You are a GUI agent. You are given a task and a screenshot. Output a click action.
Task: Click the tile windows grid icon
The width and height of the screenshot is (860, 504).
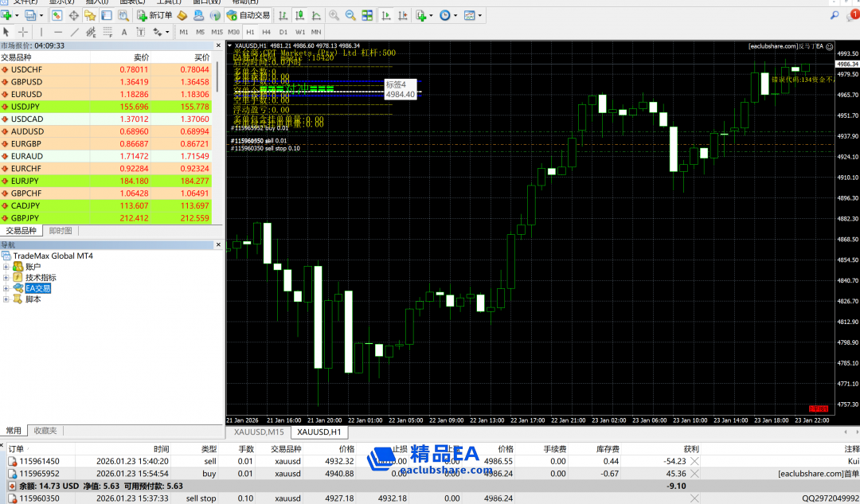pyautogui.click(x=366, y=15)
